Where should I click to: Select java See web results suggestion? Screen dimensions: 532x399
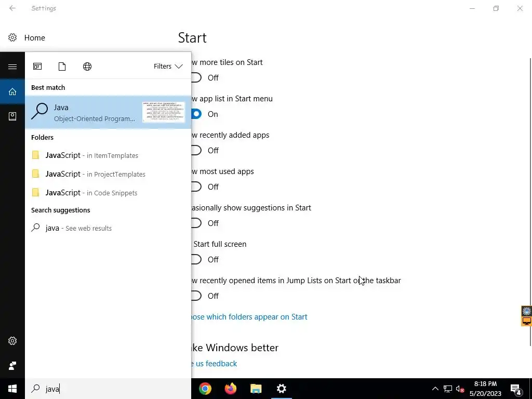(108, 228)
